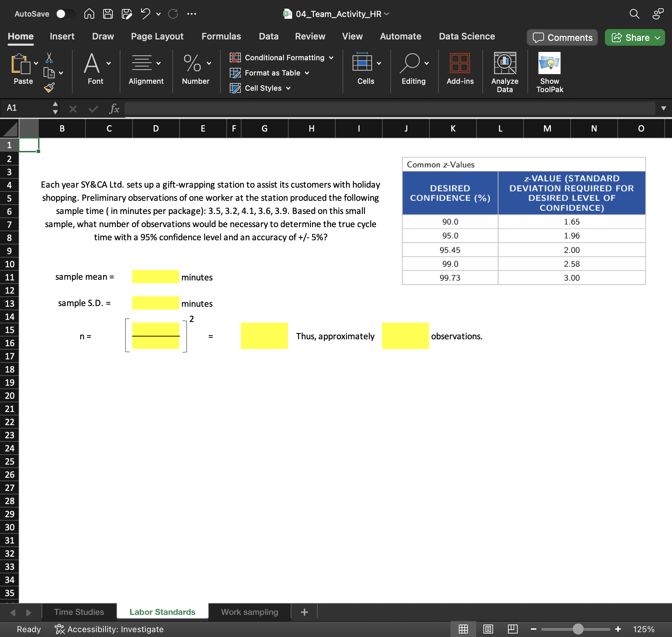This screenshot has height=637, width=672.
Task: Click the green Share button
Action: pos(635,37)
